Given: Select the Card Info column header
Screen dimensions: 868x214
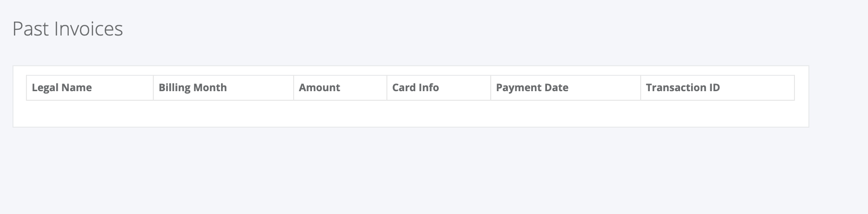Looking at the screenshot, I should 439,88.
